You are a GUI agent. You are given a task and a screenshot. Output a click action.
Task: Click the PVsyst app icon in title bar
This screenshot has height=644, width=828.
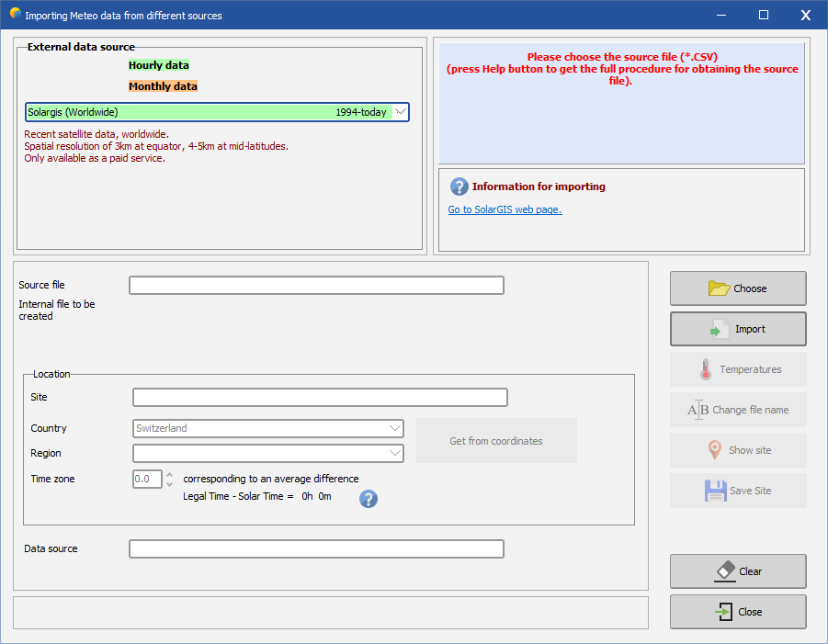click(15, 15)
